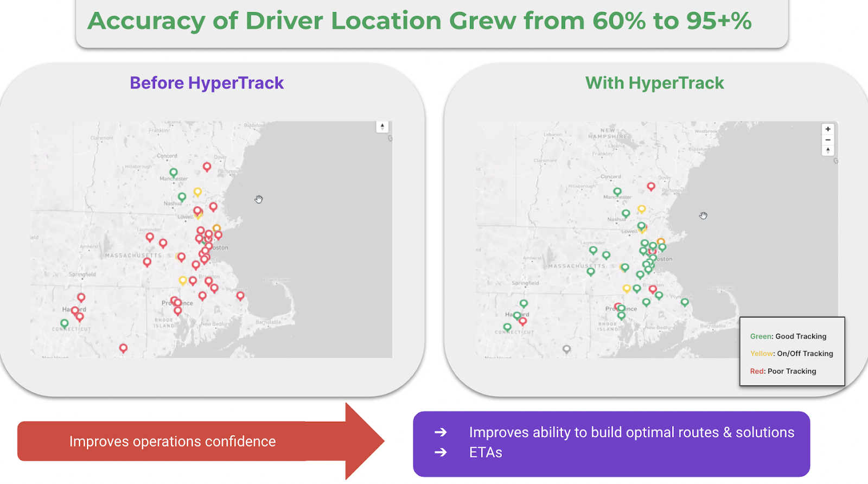Click the Before HyperTrack heading
Screen dimensions: 868x484
(x=207, y=83)
